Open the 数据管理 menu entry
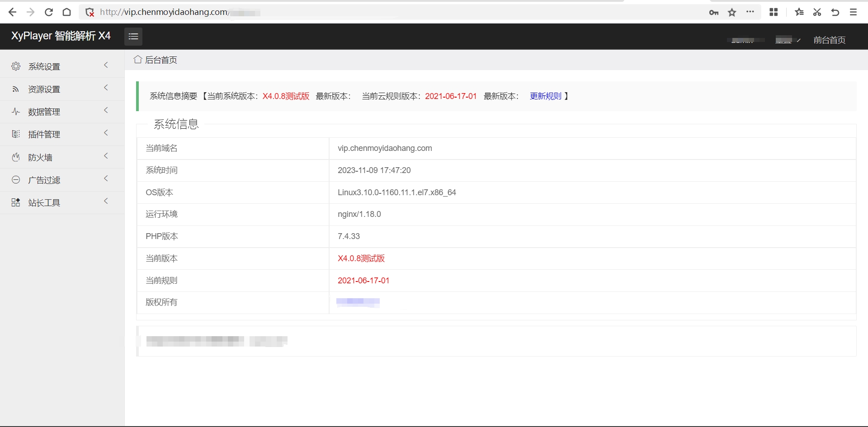Viewport: 868px width, 427px height. [x=44, y=112]
